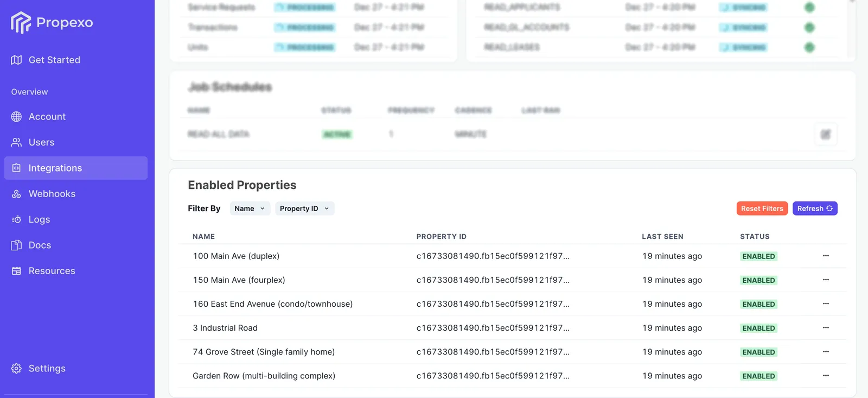Viewport: 868px width, 398px height.
Task: Open options menu for 3 Industrial Road
Action: click(826, 327)
